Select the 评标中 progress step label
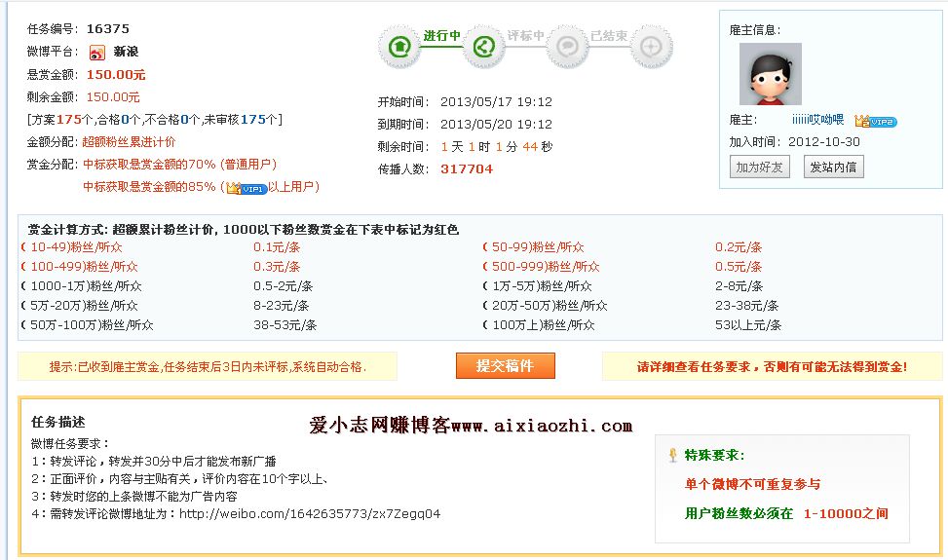Screen dimensions: 948x560 [x=525, y=36]
